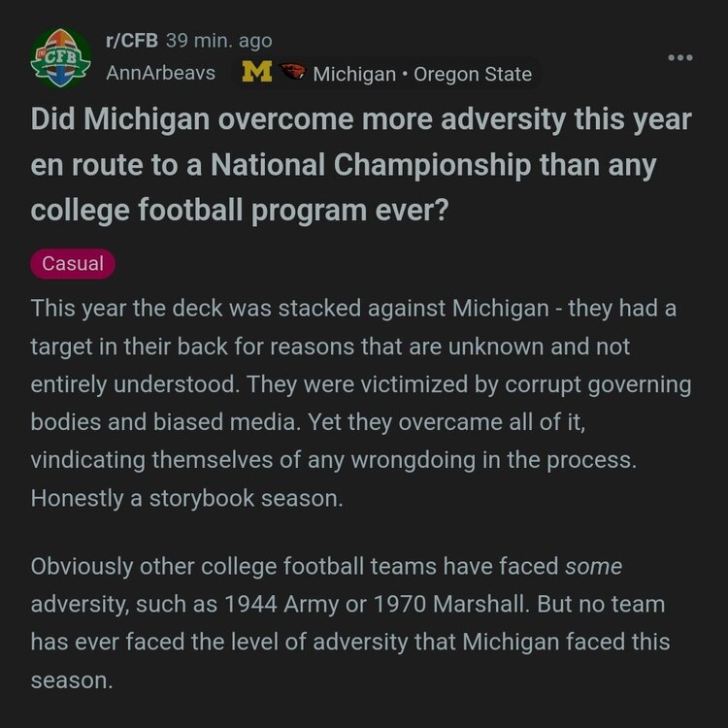Open the three-dot post options menu
Image resolution: width=728 pixels, height=728 pixels.
tap(680, 58)
